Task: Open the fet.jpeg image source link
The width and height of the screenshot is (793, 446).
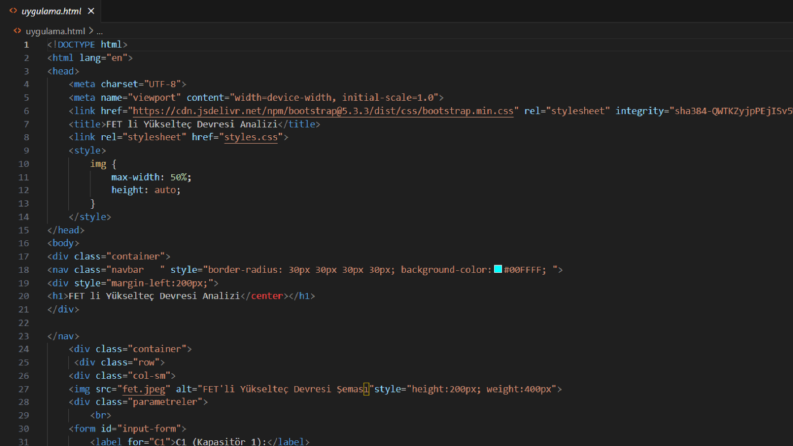Action: [x=144, y=389]
